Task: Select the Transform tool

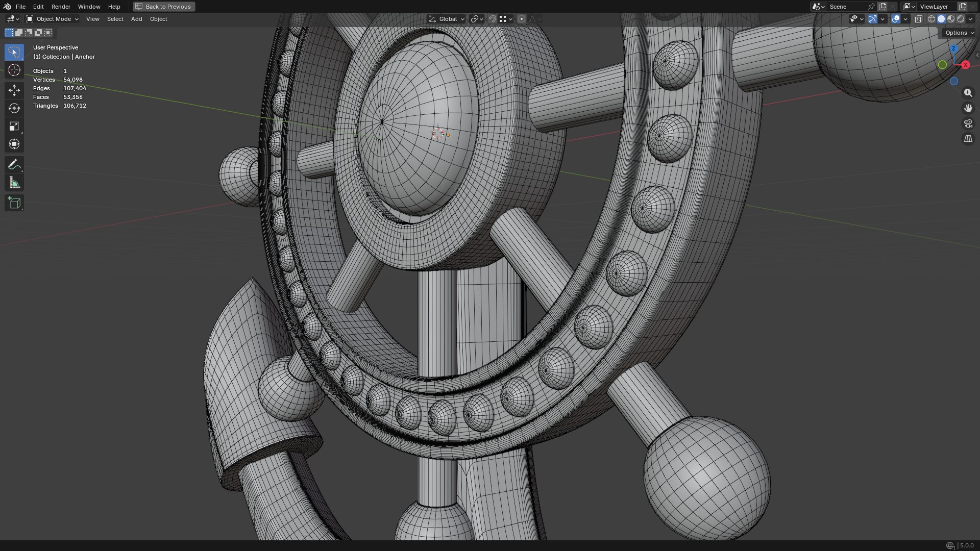Action: pyautogui.click(x=14, y=144)
